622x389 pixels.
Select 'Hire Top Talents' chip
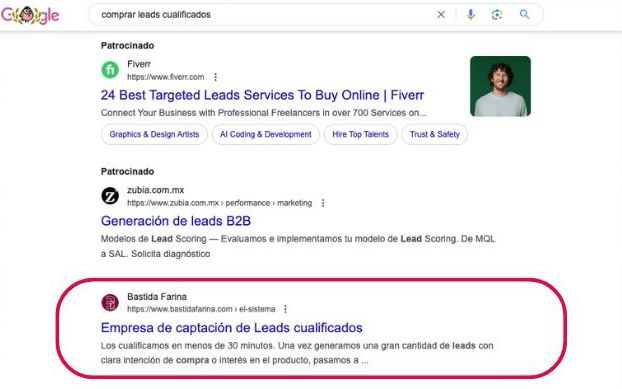[x=360, y=134]
